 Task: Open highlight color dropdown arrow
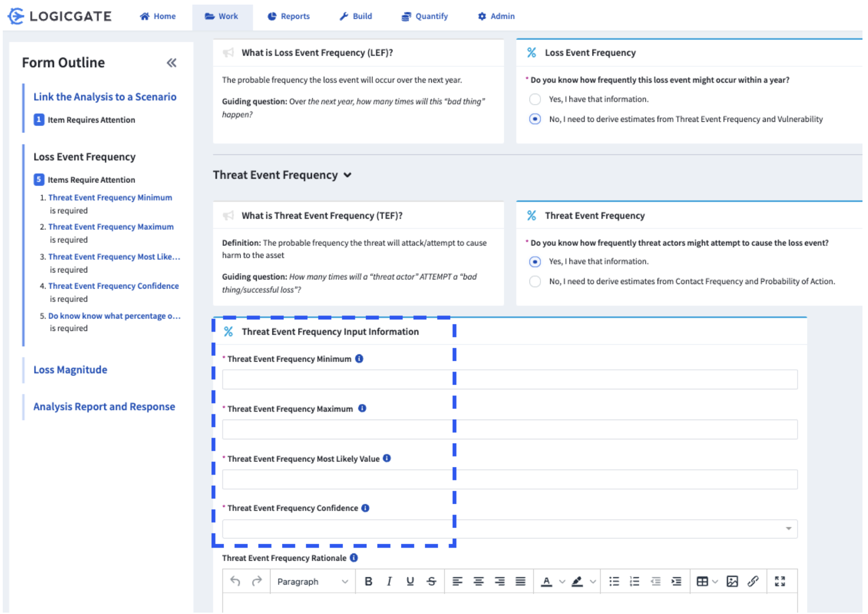tap(593, 581)
